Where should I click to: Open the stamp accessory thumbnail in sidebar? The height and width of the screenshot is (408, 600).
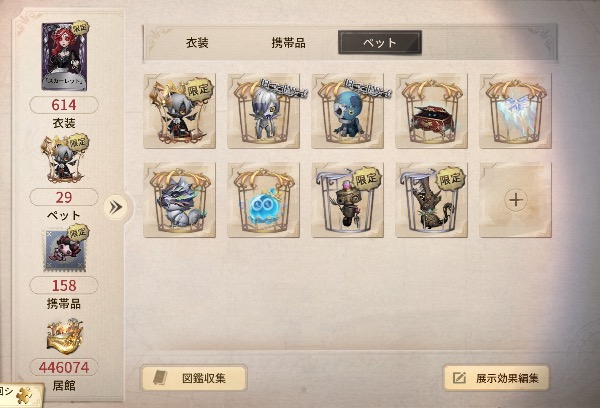[x=65, y=249]
